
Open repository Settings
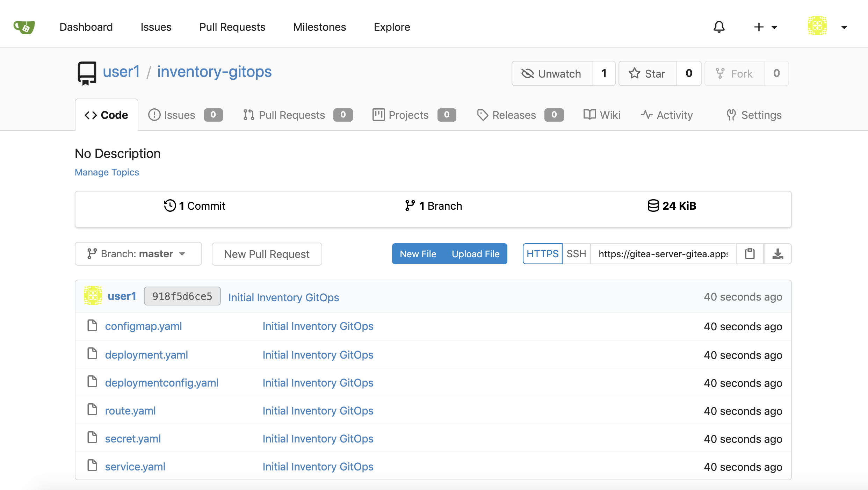pyautogui.click(x=753, y=115)
